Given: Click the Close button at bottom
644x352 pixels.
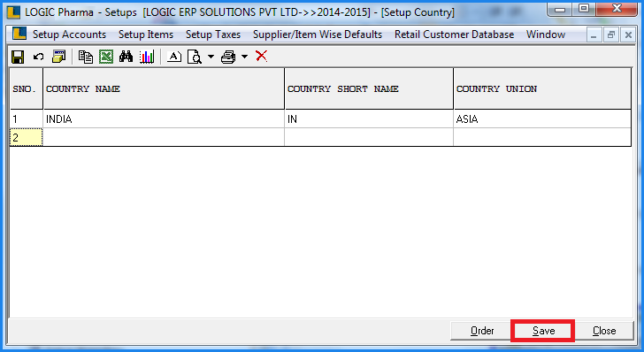Looking at the screenshot, I should click(604, 331).
